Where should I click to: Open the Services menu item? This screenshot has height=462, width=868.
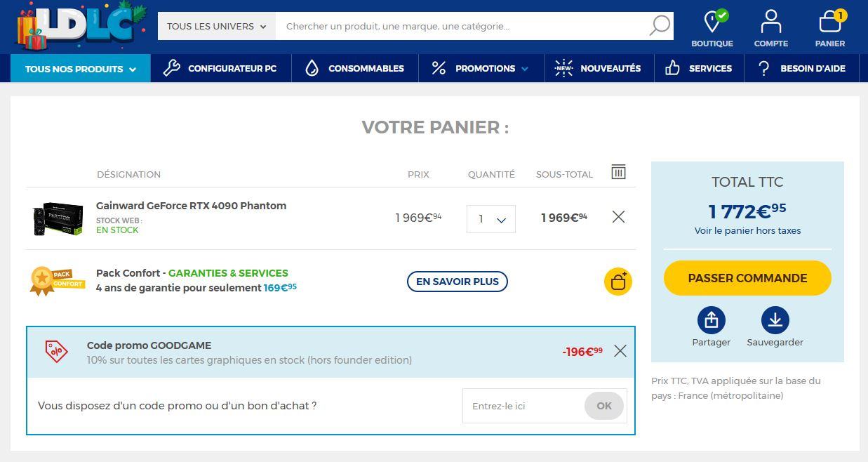click(699, 68)
